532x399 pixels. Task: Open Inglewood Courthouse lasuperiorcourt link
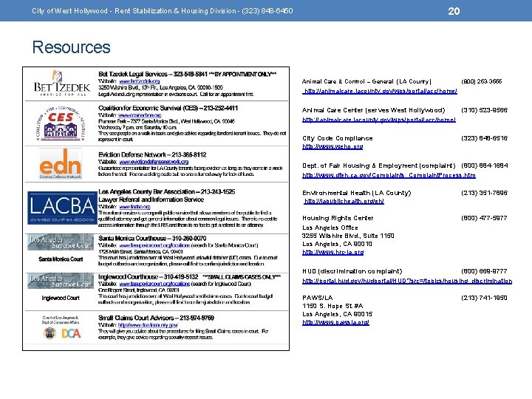pos(154,284)
